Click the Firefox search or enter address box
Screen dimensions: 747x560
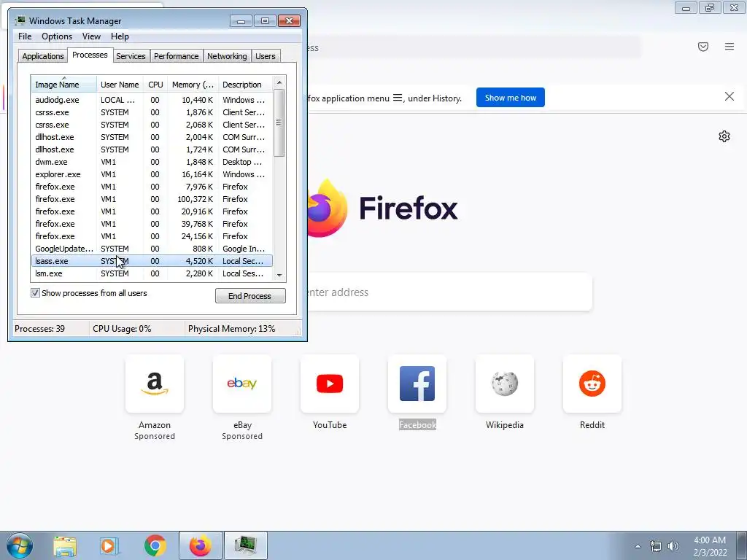[x=449, y=292]
